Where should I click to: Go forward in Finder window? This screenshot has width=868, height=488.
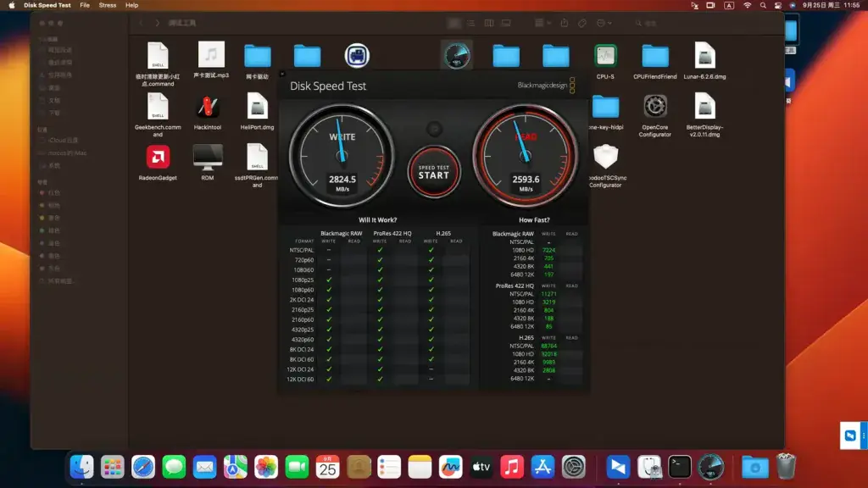click(x=157, y=23)
